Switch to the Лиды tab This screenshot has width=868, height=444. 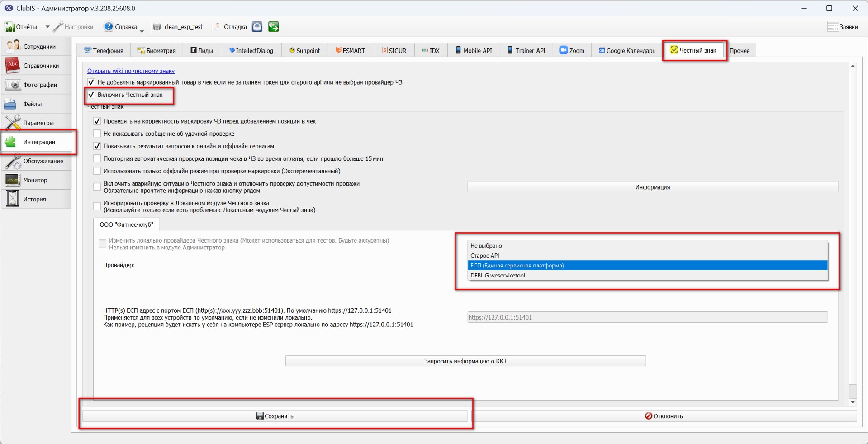click(202, 50)
